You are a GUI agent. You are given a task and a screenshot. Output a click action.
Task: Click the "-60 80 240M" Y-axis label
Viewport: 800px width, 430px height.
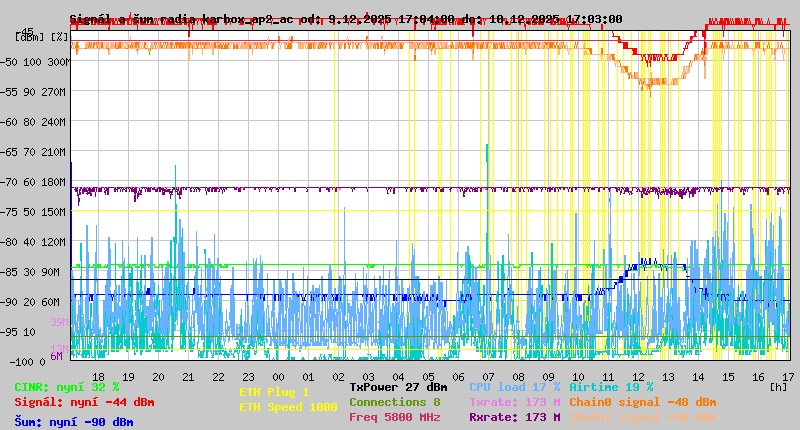[33, 122]
